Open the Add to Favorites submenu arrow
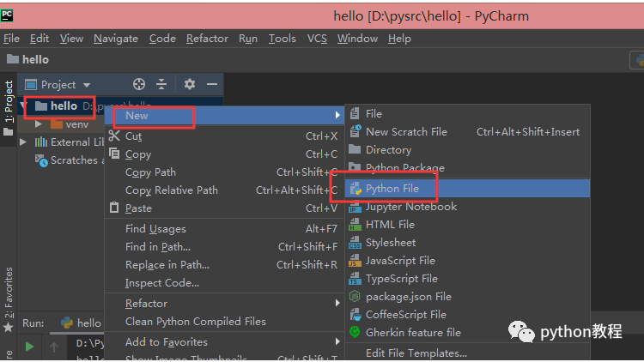 tap(337, 341)
